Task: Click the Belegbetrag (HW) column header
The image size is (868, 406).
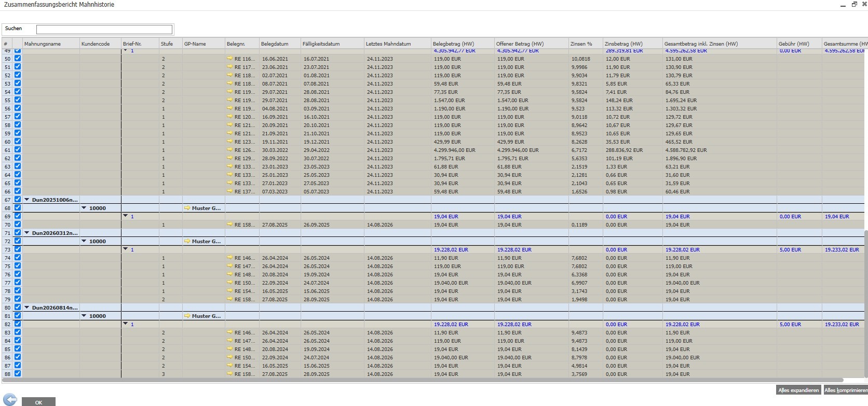Action: [463, 44]
